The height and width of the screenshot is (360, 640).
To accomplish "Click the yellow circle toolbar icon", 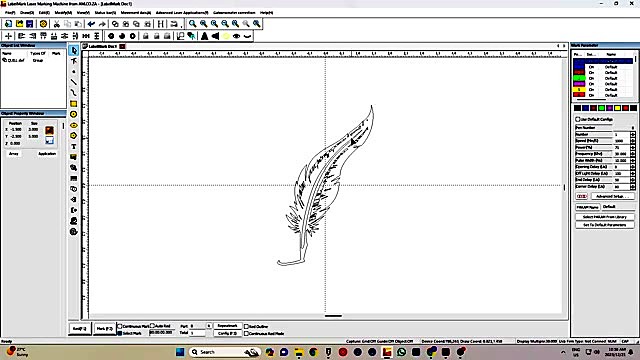I will [226, 36].
